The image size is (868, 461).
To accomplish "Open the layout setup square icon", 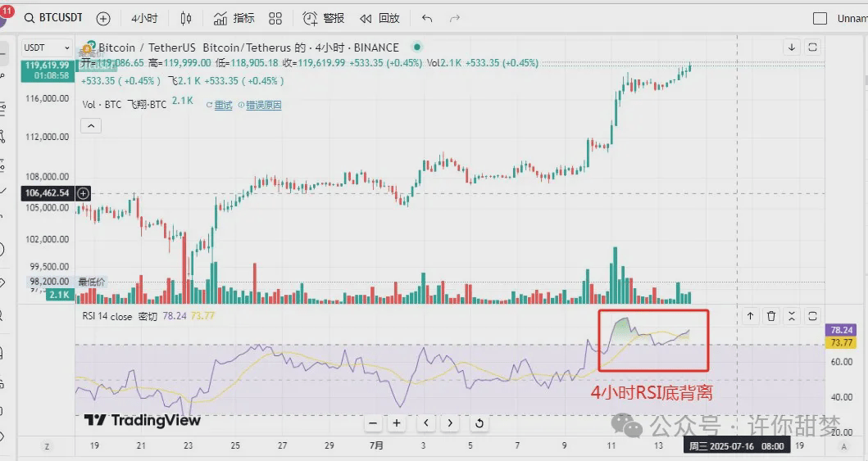I will [x=820, y=19].
